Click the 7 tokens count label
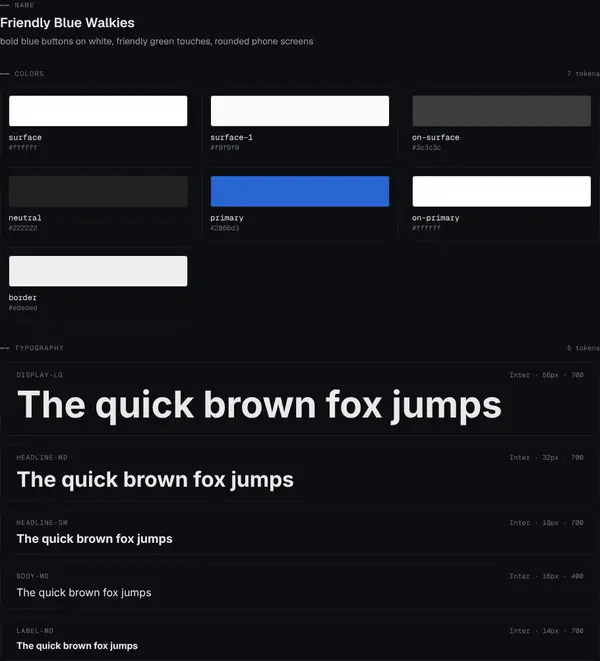600x661 pixels. click(x=583, y=74)
